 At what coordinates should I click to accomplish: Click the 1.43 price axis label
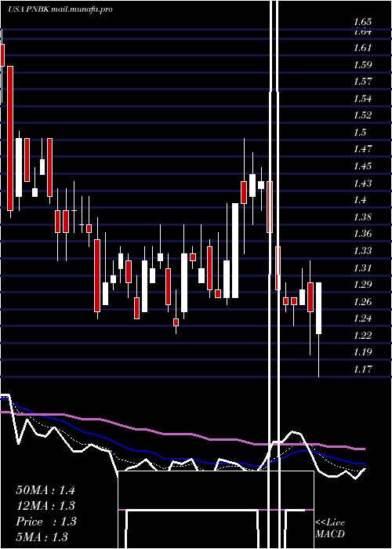point(362,183)
